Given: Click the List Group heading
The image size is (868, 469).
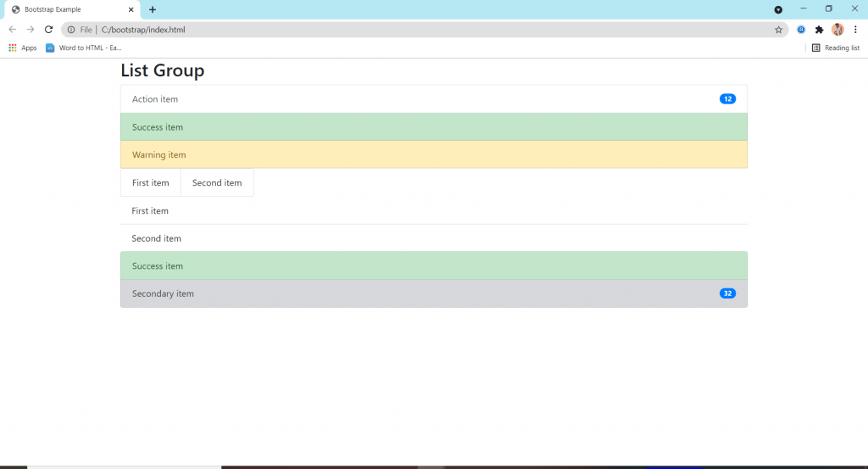Looking at the screenshot, I should coord(163,70).
